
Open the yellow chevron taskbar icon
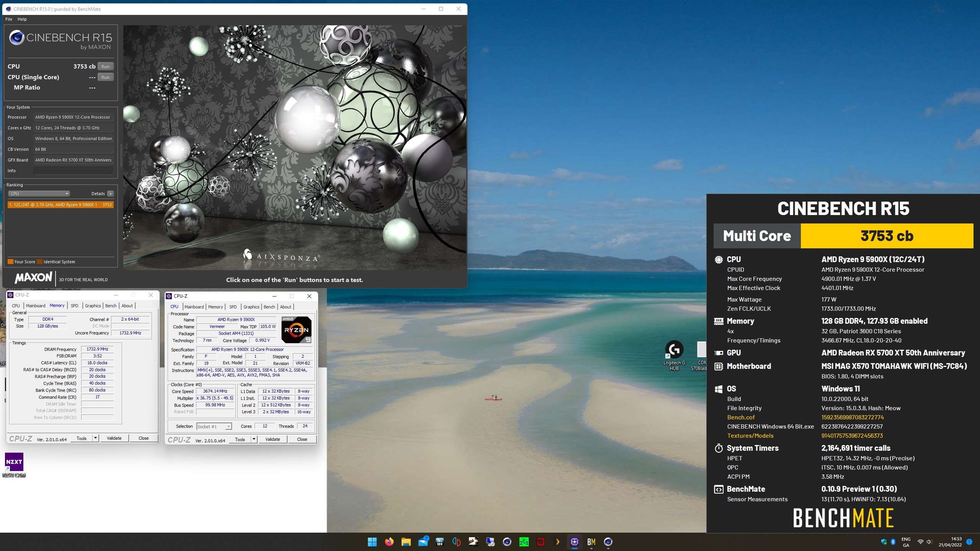[558, 542]
